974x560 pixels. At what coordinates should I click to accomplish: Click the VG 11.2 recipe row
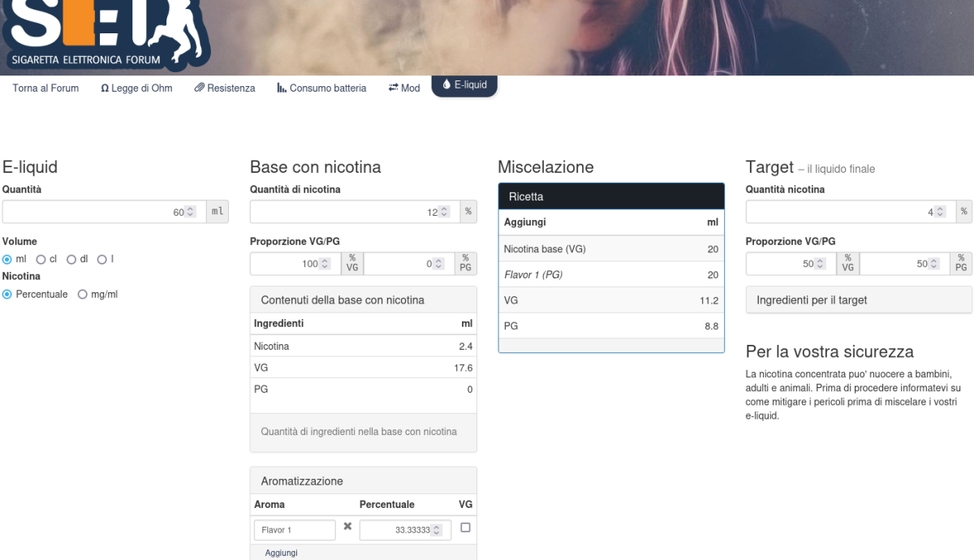pos(611,300)
